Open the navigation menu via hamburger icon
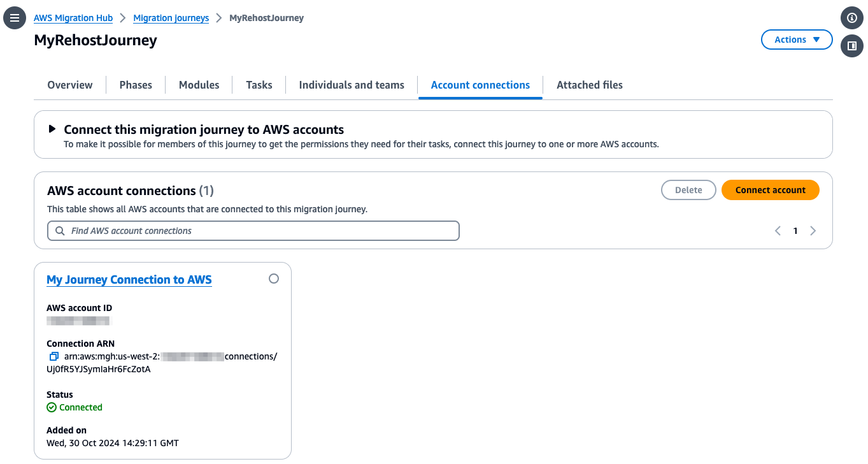Viewport: 868px width, 464px height. click(x=14, y=17)
